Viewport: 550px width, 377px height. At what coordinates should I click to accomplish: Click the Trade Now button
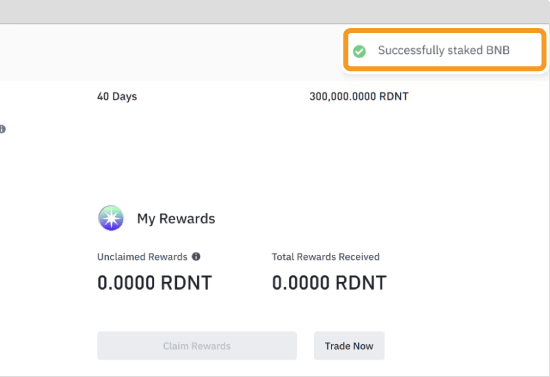pyautogui.click(x=349, y=346)
